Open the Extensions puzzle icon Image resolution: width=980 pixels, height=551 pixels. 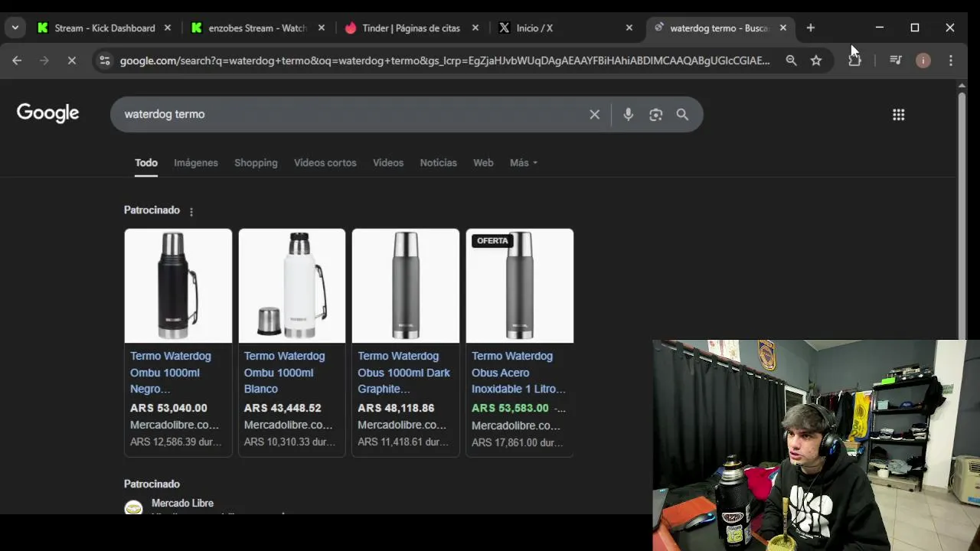[854, 60]
